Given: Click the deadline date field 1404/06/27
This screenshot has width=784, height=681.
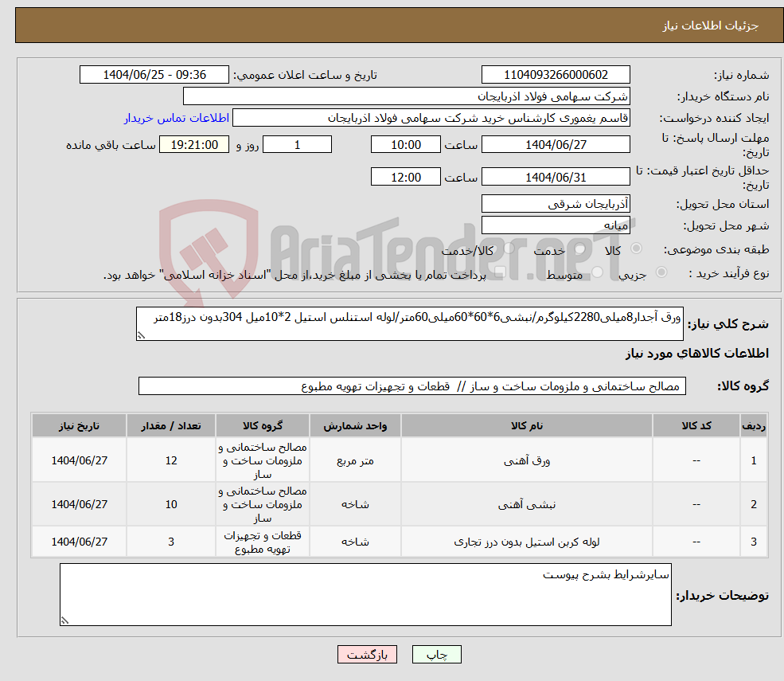Looking at the screenshot, I should click(x=556, y=144).
